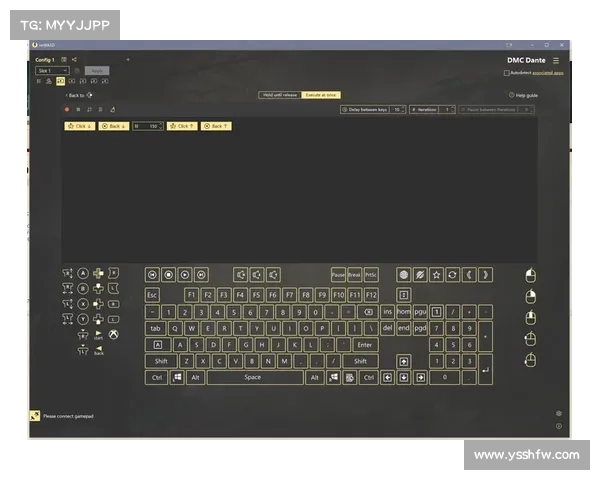Select the Execute at once option
Image resolution: width=600 pixels, height=480 pixels.
click(320, 95)
